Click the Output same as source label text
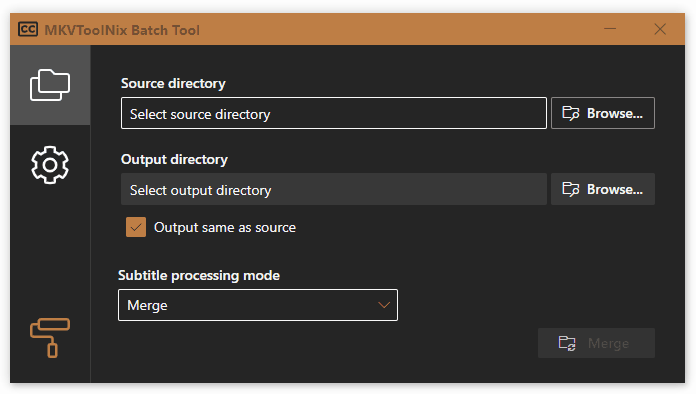Viewport: 696px width, 394px height. [x=225, y=228]
